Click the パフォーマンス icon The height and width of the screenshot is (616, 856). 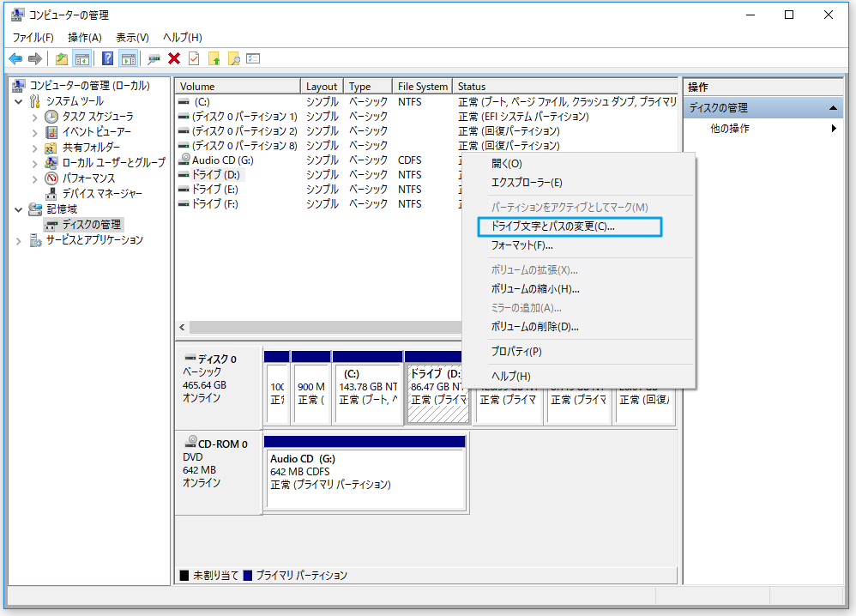tap(51, 178)
